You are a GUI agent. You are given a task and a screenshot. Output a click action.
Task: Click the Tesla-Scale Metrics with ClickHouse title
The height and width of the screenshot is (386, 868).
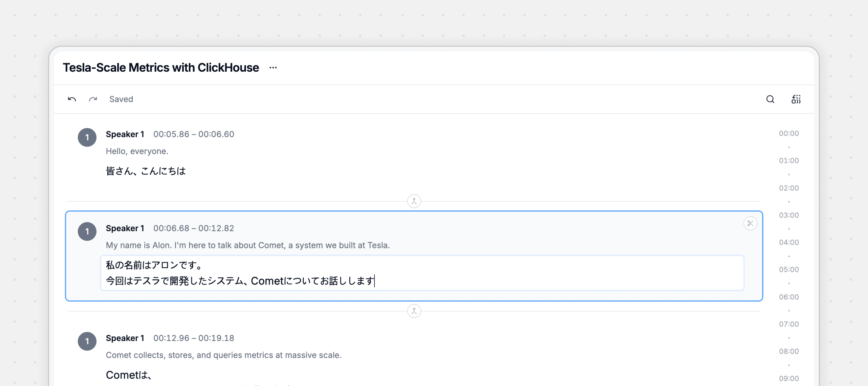(x=161, y=68)
